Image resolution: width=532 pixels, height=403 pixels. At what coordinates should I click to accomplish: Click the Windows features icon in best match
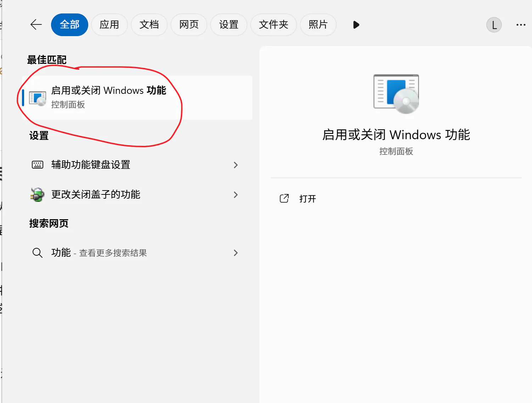click(38, 98)
